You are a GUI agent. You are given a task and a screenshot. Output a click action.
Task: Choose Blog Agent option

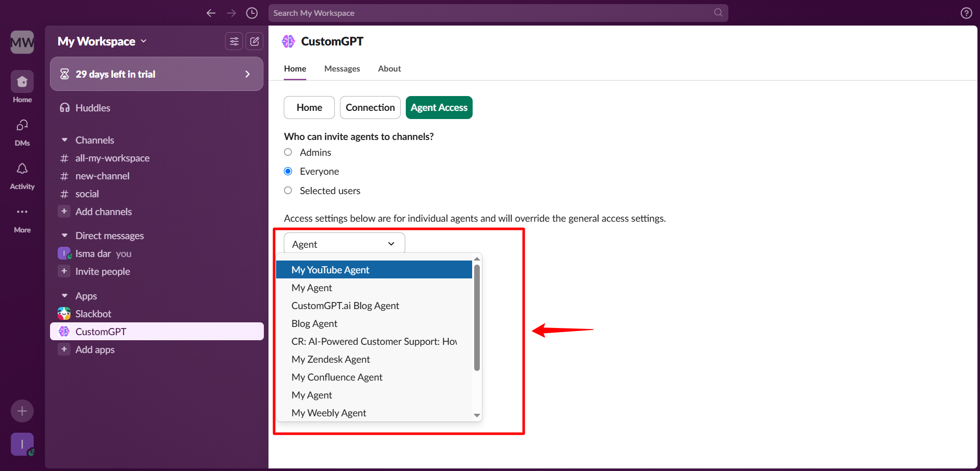(374, 323)
